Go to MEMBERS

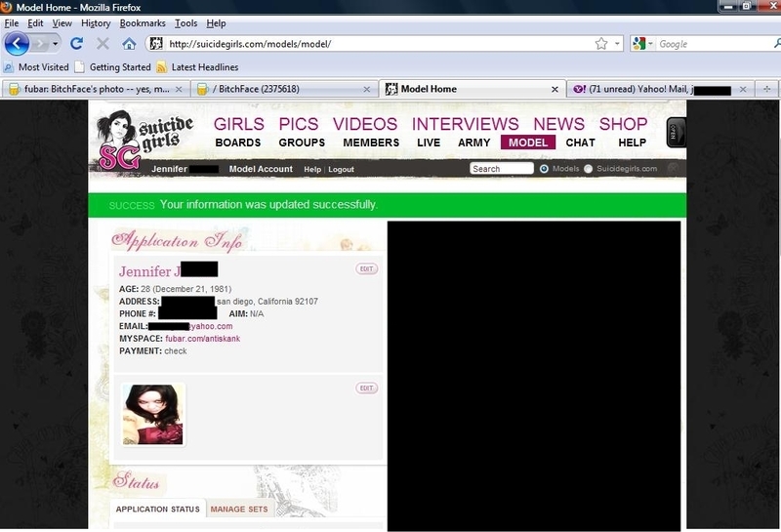point(371,143)
